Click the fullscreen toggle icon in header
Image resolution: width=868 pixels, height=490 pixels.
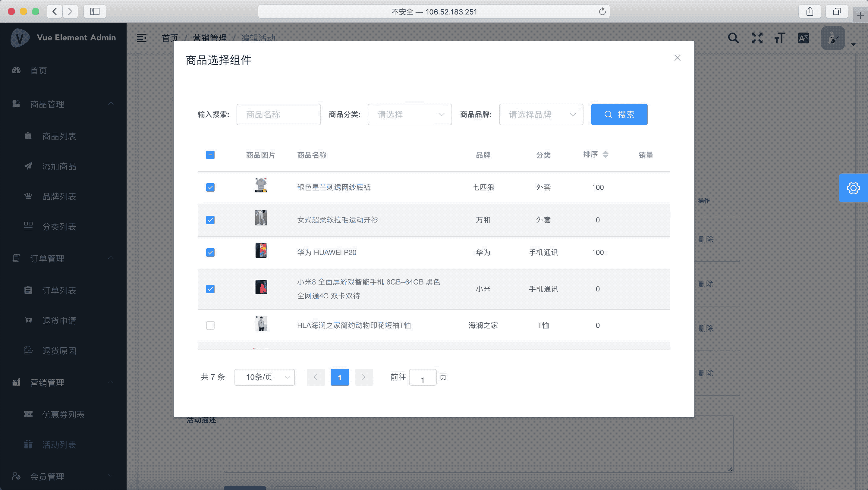click(x=757, y=38)
